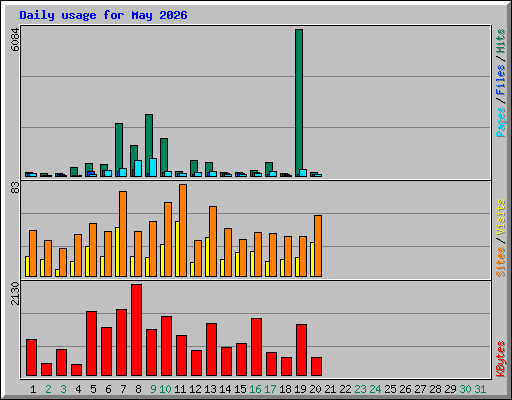Click the red KBytes bar for day 20
The height and width of the screenshot is (400, 512).
click(x=317, y=366)
